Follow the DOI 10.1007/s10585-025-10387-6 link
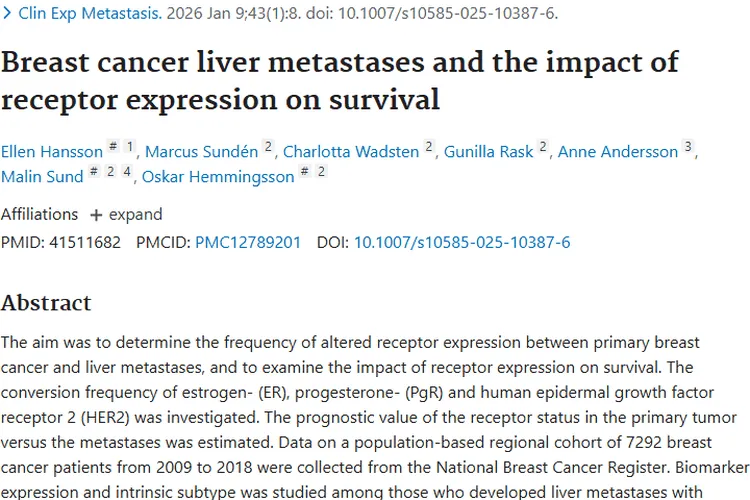750x500 pixels. coord(462,242)
